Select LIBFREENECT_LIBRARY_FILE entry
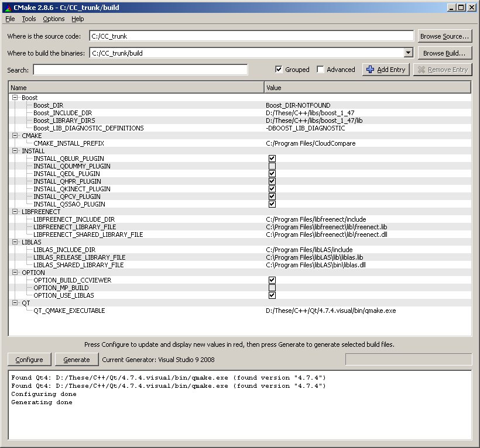The image size is (480, 448). pyautogui.click(x=75, y=227)
